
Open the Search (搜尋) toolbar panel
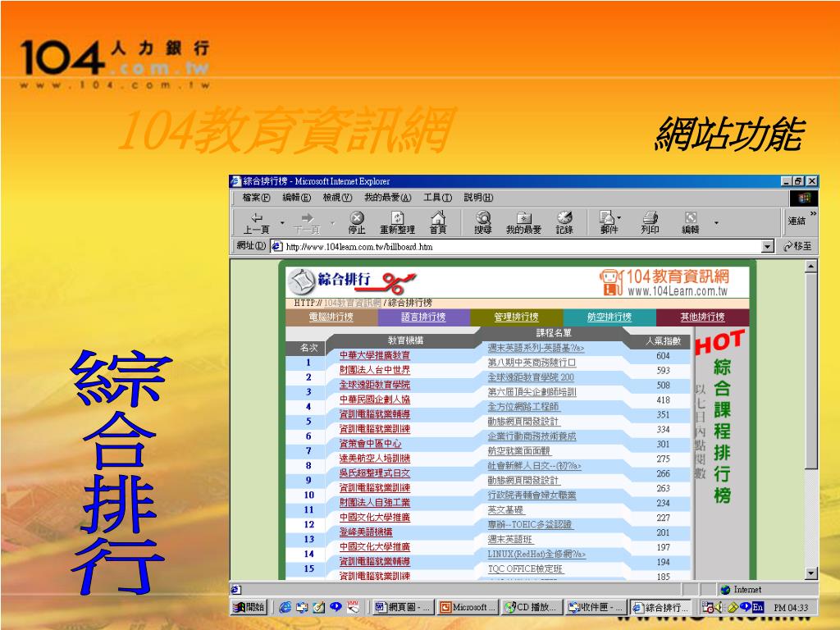coord(482,222)
